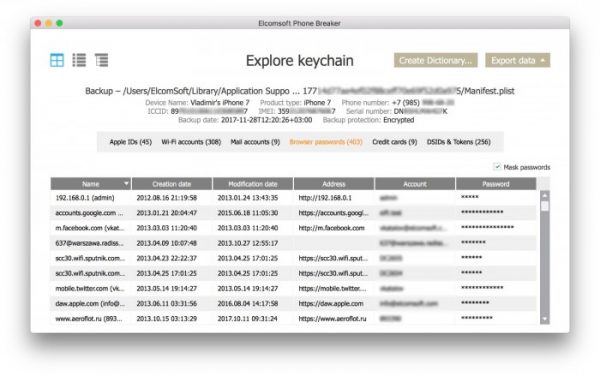Open the DSIDs & Tokens (256) tab
The image size is (600, 376).
click(458, 142)
